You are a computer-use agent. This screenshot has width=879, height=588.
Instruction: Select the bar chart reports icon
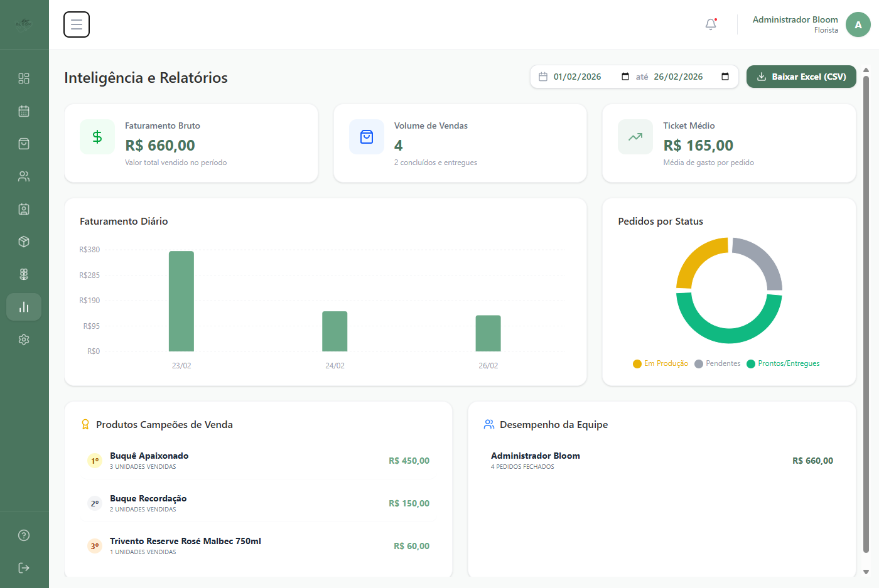point(24,307)
